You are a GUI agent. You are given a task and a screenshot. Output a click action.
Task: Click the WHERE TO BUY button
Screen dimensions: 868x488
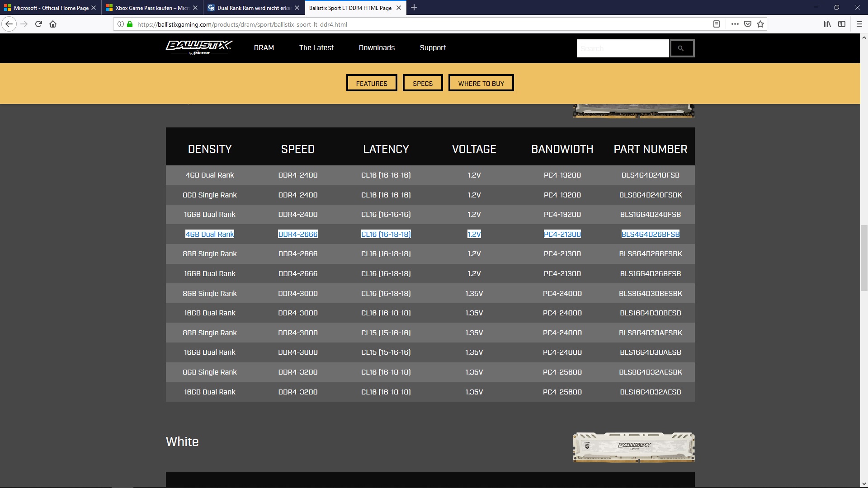click(x=481, y=83)
